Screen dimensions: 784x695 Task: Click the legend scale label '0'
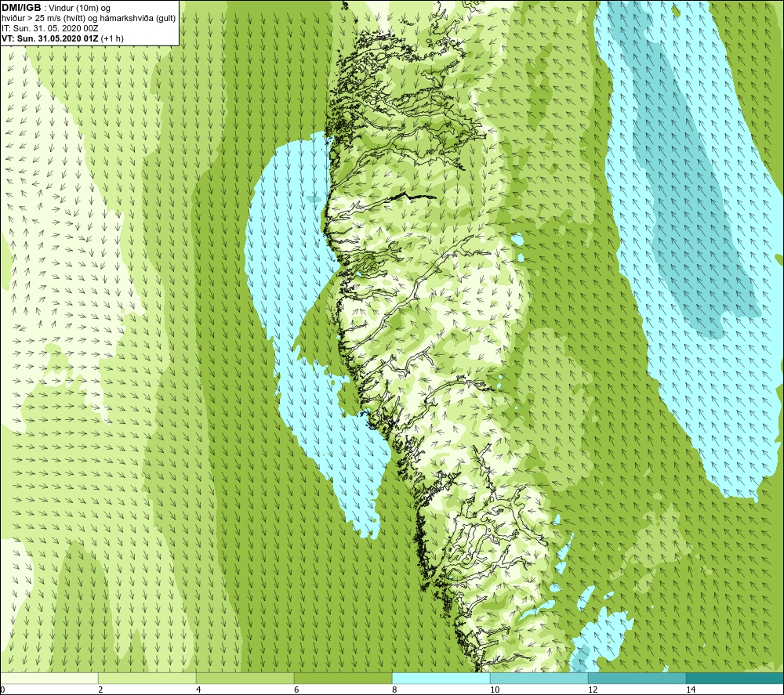coord(2,690)
